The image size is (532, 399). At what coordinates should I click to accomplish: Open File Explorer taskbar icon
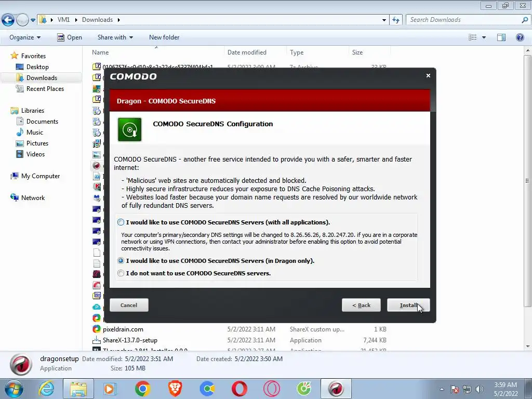[x=78, y=389]
